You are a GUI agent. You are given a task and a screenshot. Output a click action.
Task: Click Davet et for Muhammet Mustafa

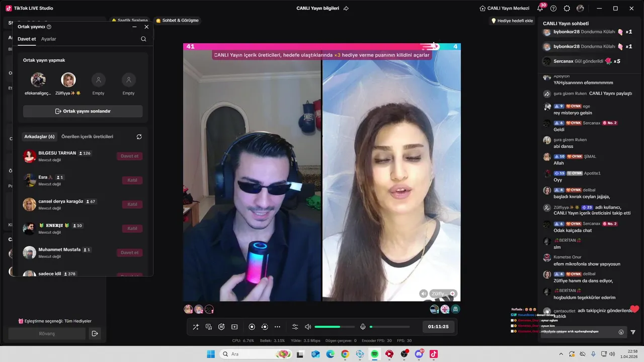point(129,252)
